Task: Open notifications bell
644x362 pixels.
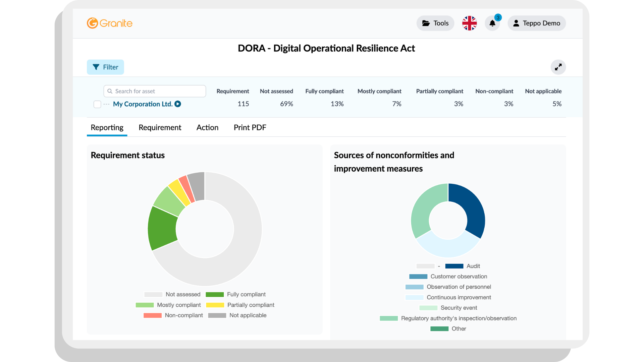Action: pyautogui.click(x=492, y=23)
